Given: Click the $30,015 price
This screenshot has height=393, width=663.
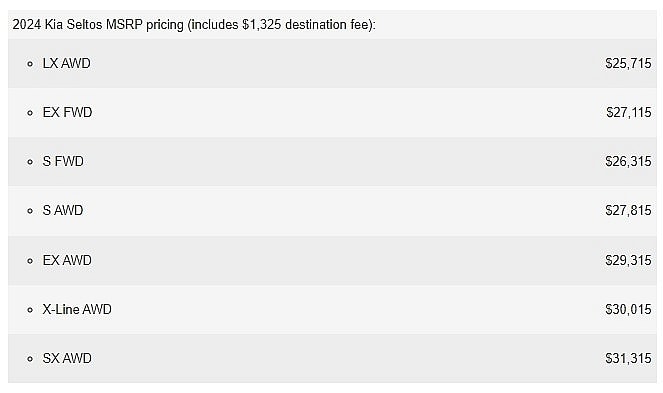Looking at the screenshot, I should (628, 309).
